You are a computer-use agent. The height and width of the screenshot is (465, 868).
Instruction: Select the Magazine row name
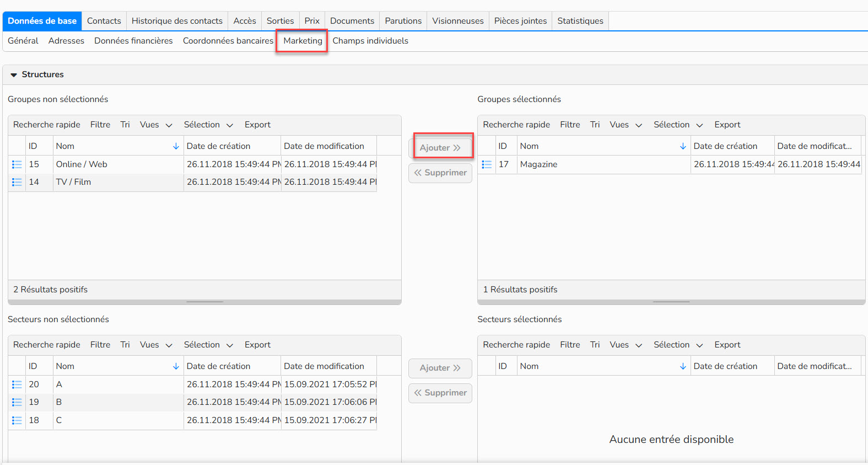tap(538, 164)
